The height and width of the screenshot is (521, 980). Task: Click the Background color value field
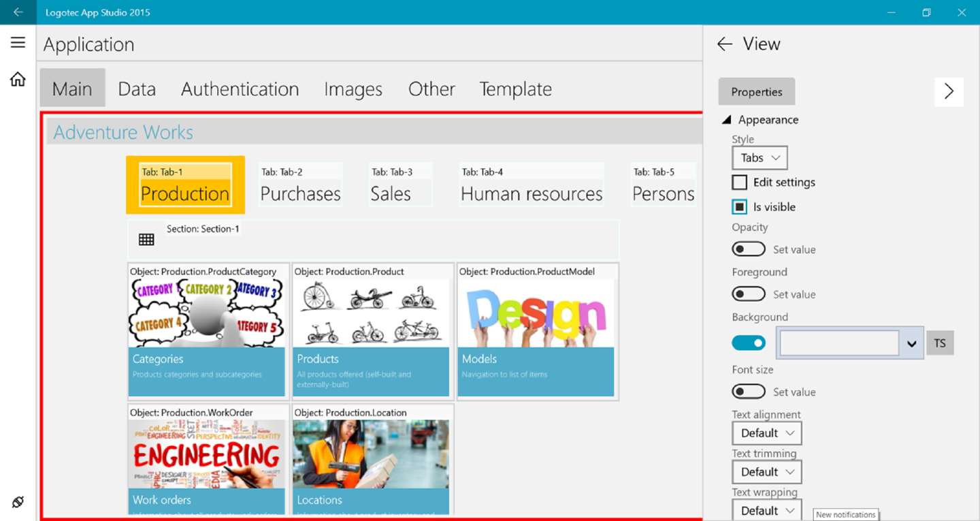[x=839, y=344]
